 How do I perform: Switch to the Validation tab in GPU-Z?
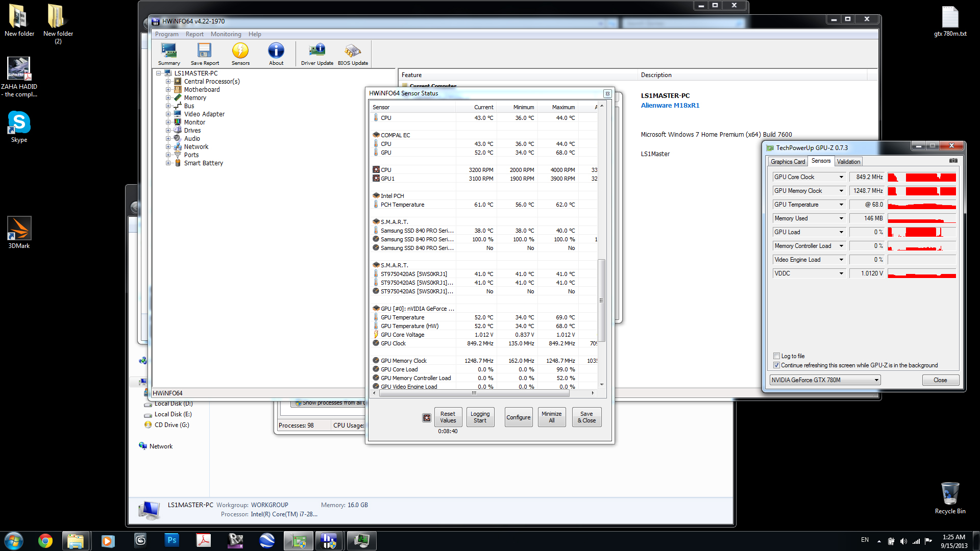click(848, 162)
